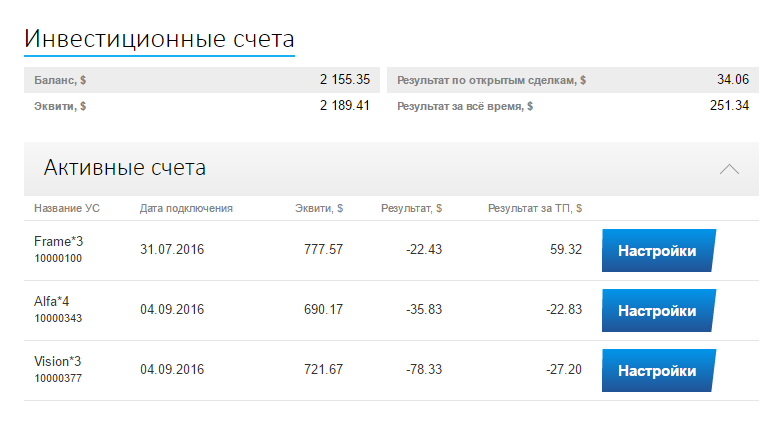Open Настройки for the Frame*3 account
This screenshot has height=422, width=781.
(657, 251)
